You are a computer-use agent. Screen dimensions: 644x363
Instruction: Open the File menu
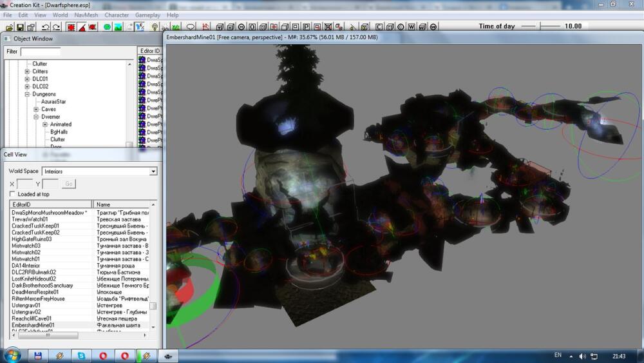7,15
